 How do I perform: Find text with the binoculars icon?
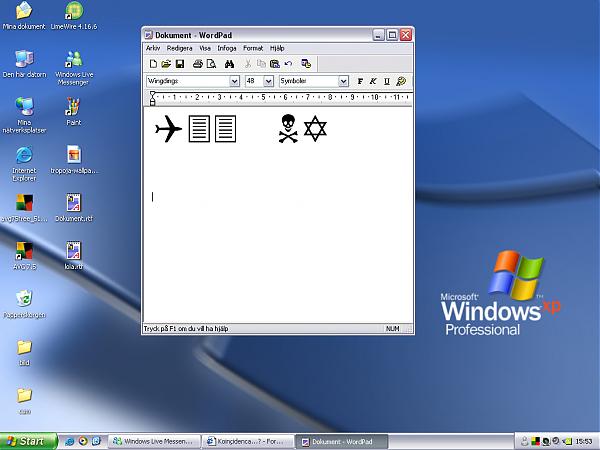point(229,64)
